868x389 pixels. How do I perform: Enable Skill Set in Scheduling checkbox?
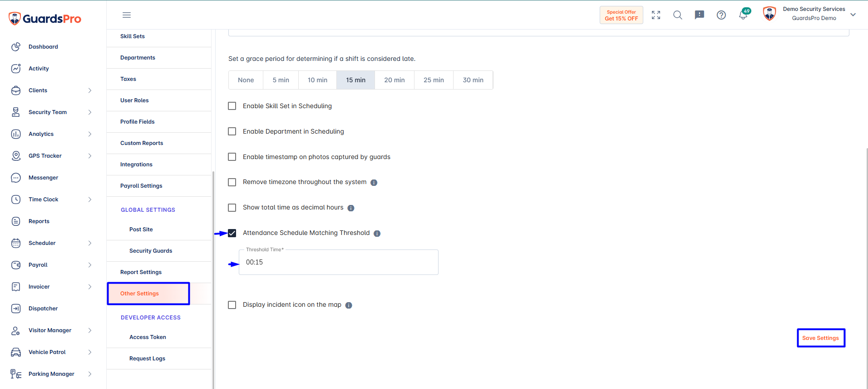pyautogui.click(x=232, y=106)
